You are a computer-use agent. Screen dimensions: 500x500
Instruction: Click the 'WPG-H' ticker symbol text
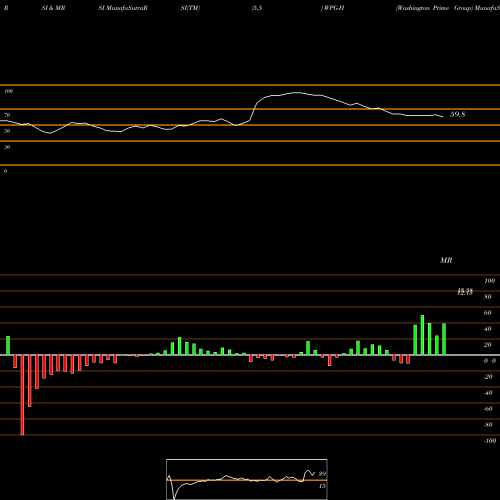point(334,8)
